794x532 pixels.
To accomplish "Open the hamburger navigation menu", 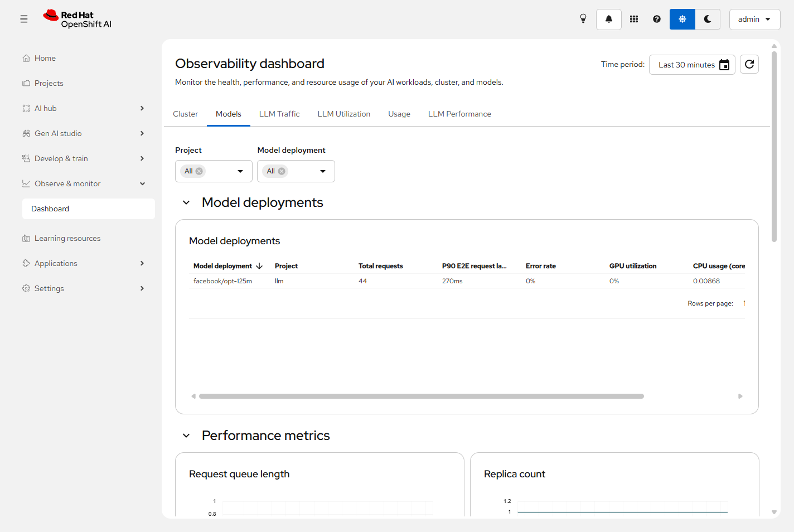I will 24,19.
